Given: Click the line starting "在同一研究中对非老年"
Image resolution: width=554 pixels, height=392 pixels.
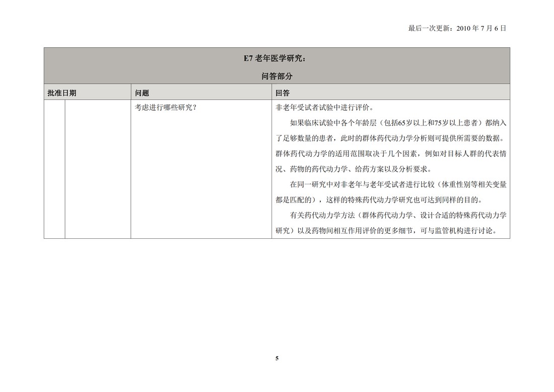Looking at the screenshot, I should (398, 184).
